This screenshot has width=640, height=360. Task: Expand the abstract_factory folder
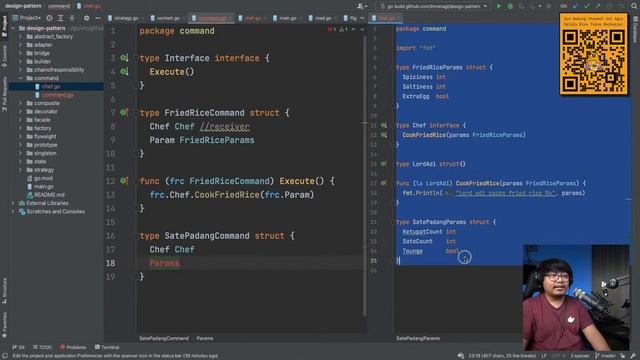click(x=20, y=36)
